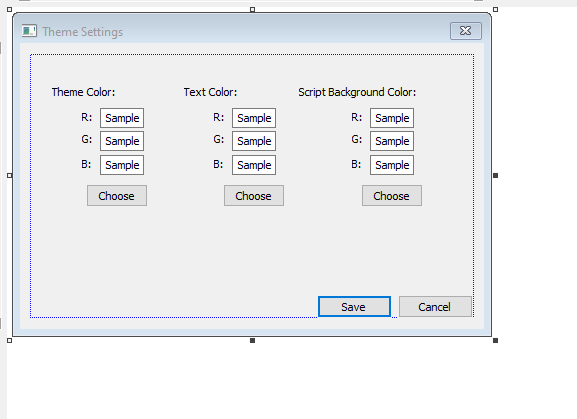Select the Theme Color R input field
This screenshot has height=419, width=577.
[122, 118]
